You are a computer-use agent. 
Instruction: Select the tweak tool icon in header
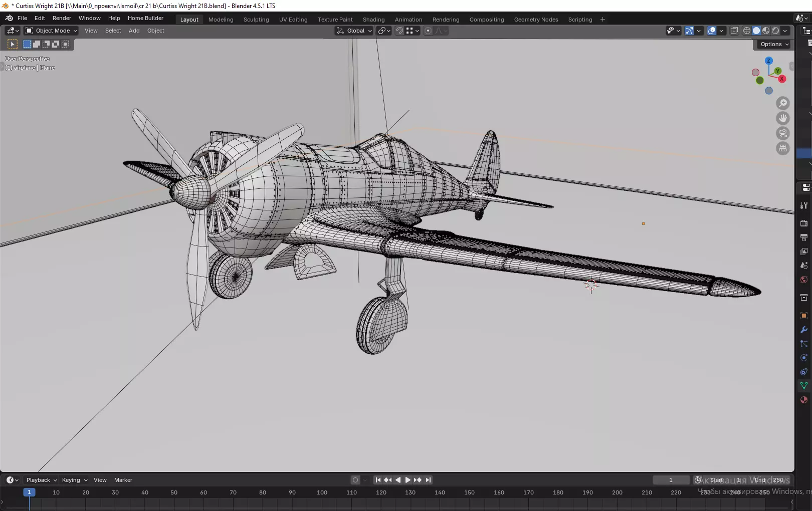[13, 44]
